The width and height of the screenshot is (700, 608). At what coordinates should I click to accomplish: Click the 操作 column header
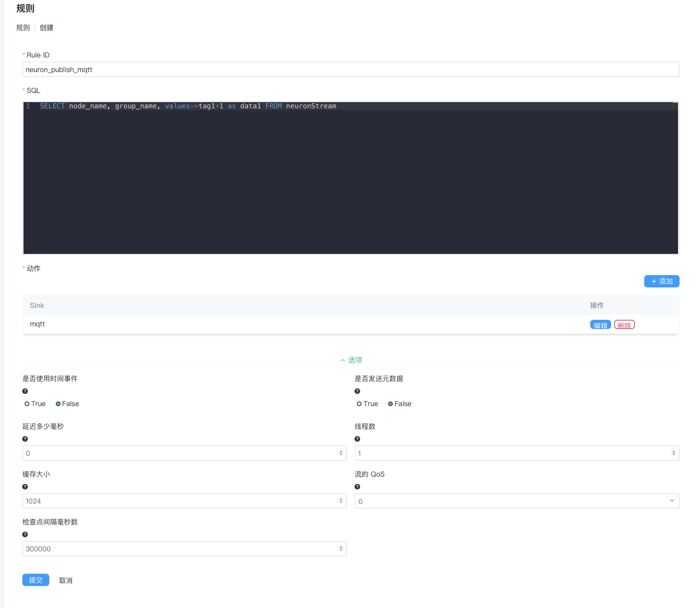pos(597,305)
